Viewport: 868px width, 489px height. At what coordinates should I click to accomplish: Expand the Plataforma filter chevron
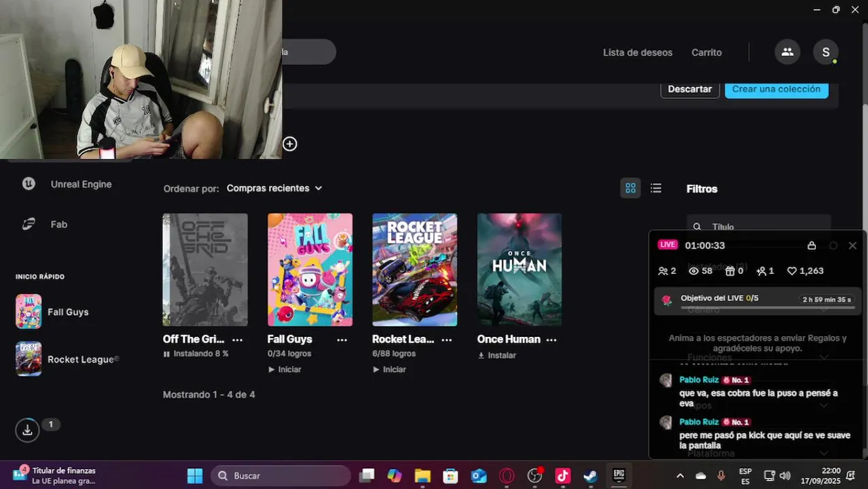[824, 453]
